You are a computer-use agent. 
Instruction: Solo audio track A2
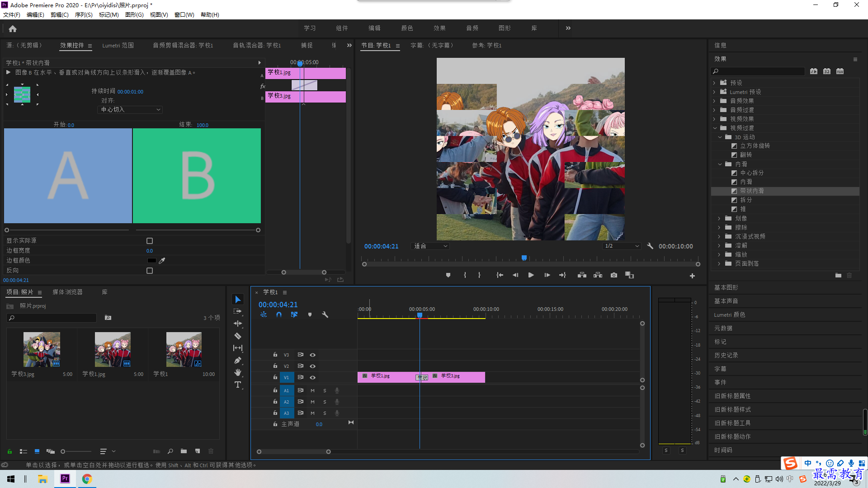tap(325, 402)
